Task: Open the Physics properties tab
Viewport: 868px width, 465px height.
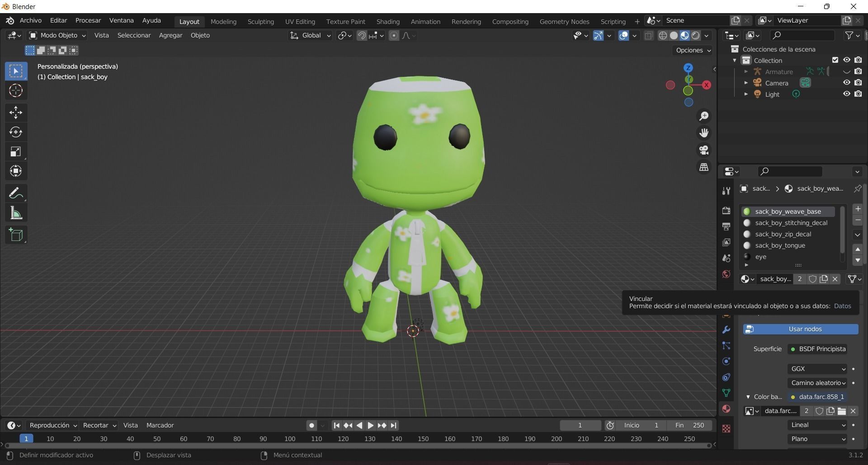Action: click(726, 361)
